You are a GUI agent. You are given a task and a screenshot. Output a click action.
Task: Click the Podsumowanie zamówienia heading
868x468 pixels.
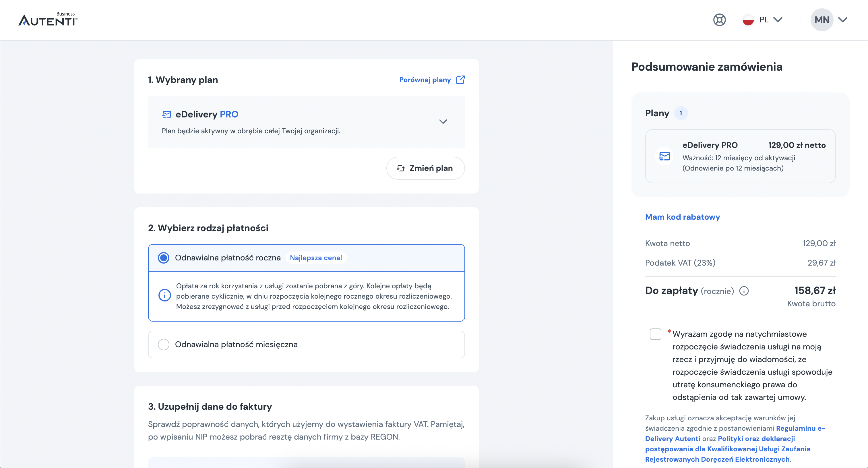(x=707, y=67)
